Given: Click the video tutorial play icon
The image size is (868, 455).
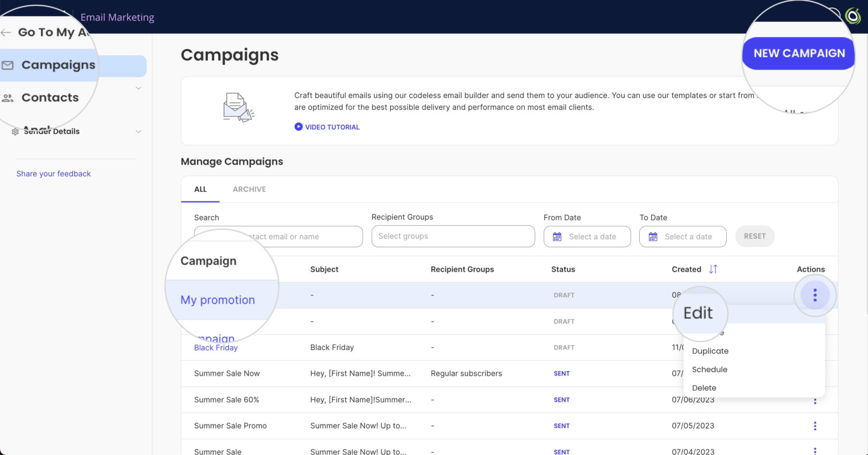Looking at the screenshot, I should (298, 127).
